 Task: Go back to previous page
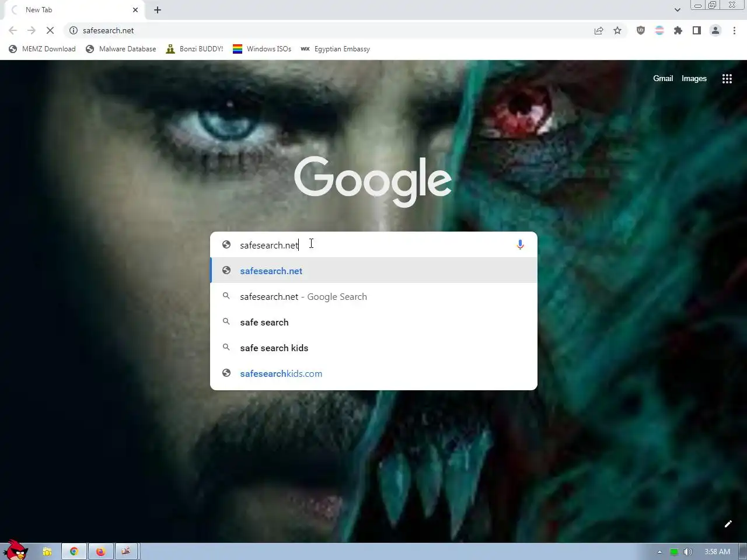tap(13, 30)
